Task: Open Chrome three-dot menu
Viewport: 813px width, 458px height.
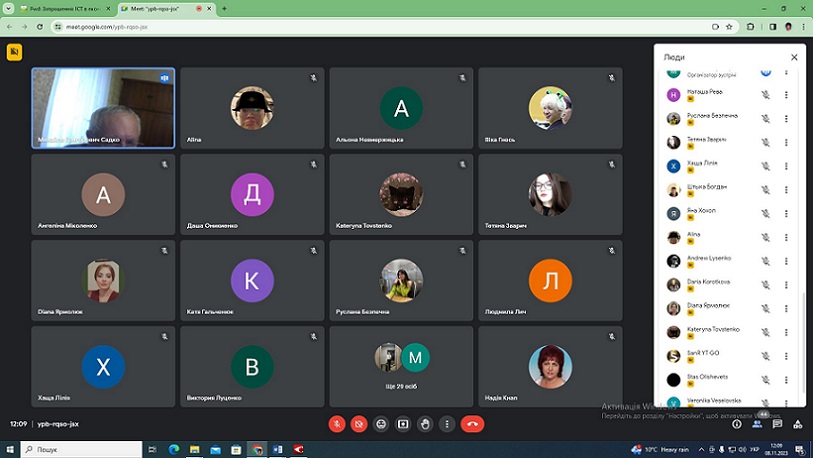Action: click(803, 26)
